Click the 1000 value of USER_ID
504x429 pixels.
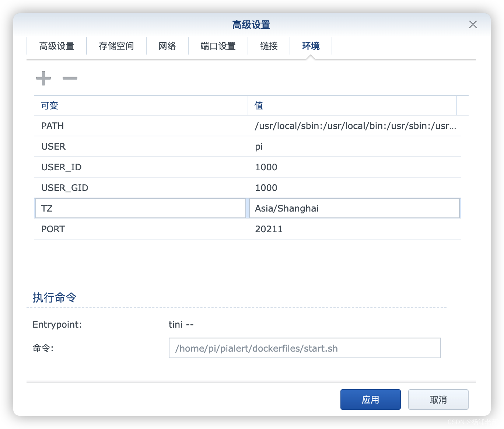click(266, 167)
